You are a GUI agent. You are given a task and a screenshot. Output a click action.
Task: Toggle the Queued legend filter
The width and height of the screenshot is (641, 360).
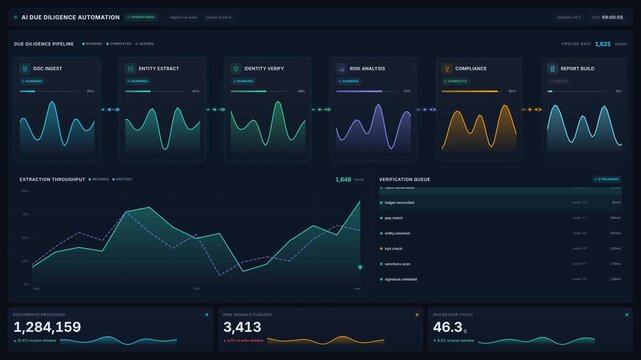145,44
